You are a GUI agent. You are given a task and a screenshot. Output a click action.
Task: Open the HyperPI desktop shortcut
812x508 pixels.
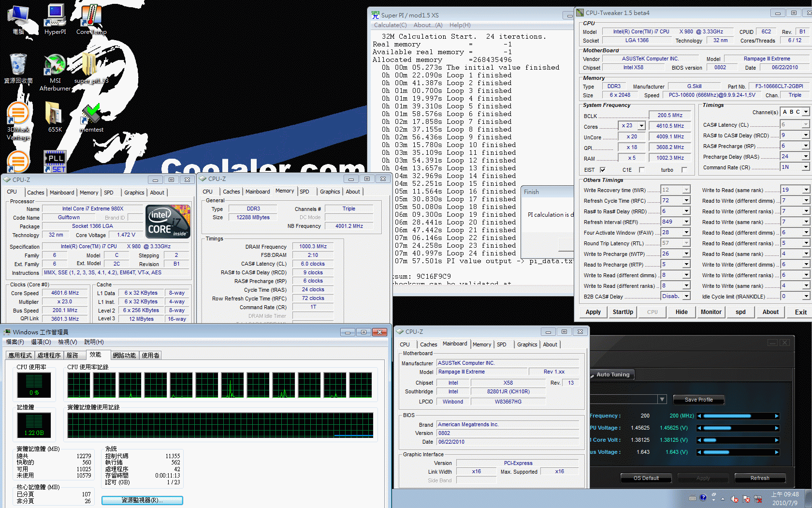(55, 19)
